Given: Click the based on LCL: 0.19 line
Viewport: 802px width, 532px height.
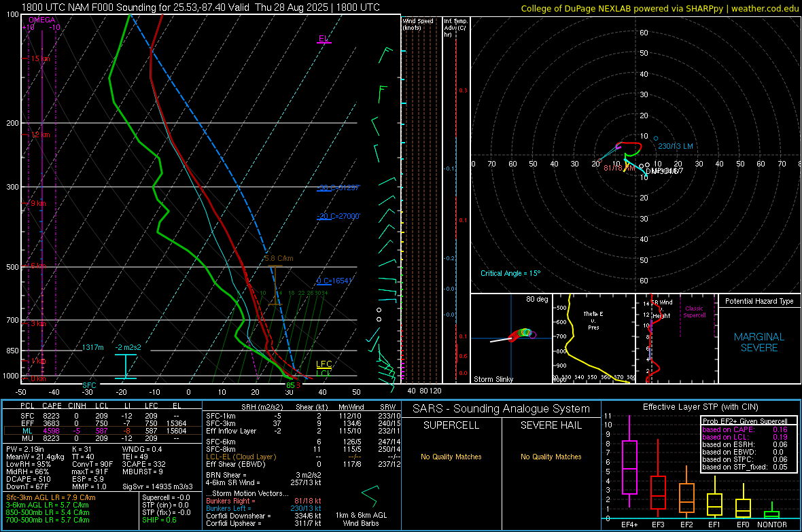Looking at the screenshot, I should (745, 437).
